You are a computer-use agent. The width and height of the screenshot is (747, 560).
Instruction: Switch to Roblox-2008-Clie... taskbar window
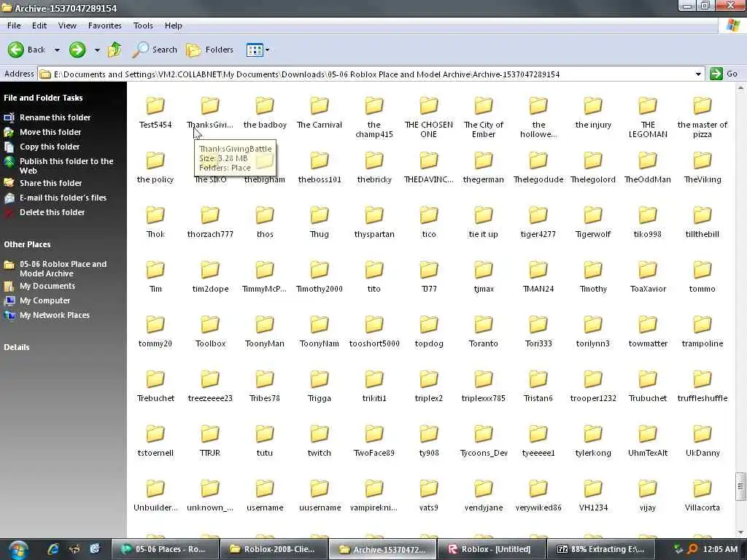274,549
